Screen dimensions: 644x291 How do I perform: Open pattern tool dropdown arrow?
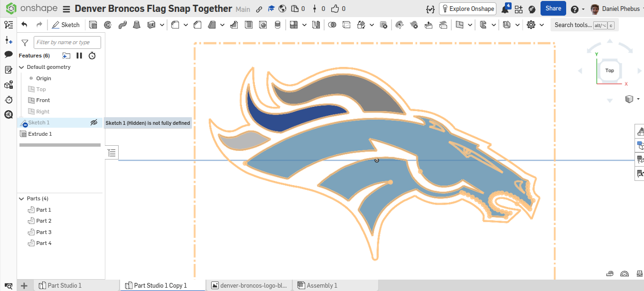pos(304,25)
